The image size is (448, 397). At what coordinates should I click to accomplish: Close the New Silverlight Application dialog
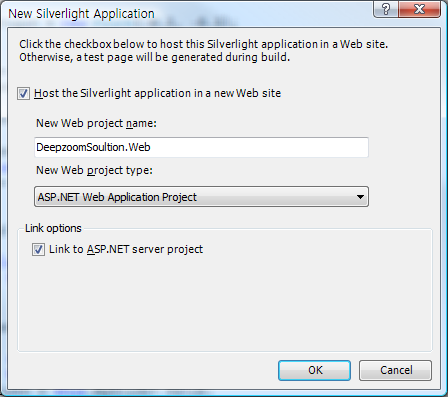coord(419,9)
